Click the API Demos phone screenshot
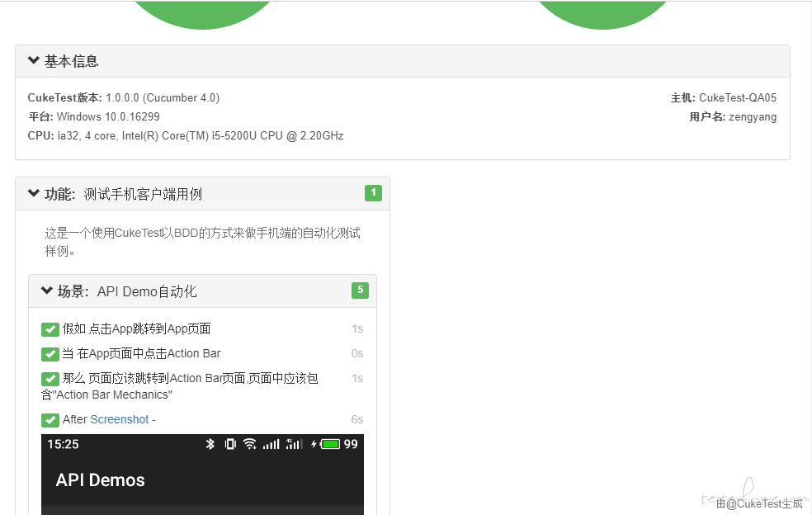This screenshot has height=515, width=812. [x=202, y=475]
